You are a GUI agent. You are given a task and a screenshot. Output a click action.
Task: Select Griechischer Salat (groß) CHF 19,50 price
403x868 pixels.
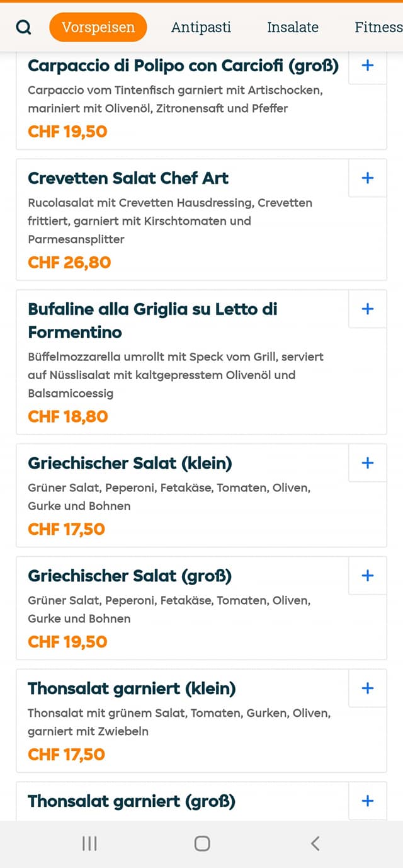pos(67,642)
